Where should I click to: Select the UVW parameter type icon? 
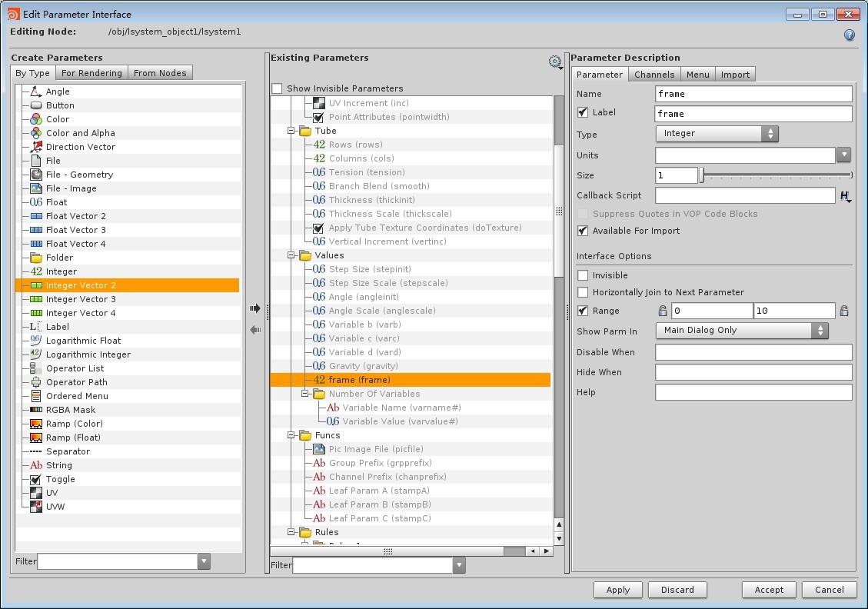tap(36, 507)
